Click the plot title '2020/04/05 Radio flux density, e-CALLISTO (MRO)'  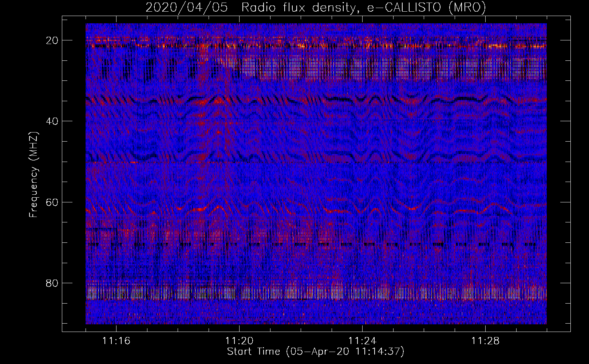(x=316, y=8)
